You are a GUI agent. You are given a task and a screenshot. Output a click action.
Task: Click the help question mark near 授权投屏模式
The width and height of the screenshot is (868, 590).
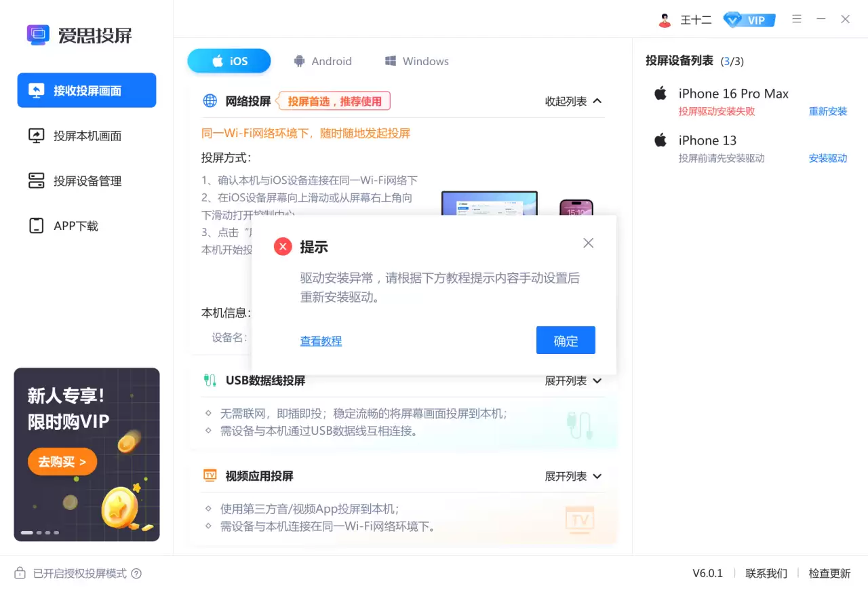[137, 573]
